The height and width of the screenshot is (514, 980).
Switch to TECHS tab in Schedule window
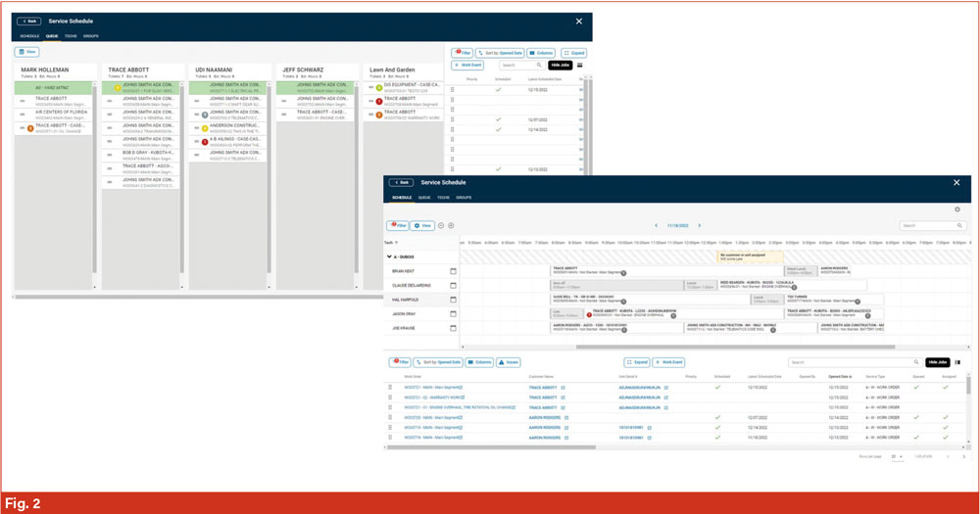[443, 198]
